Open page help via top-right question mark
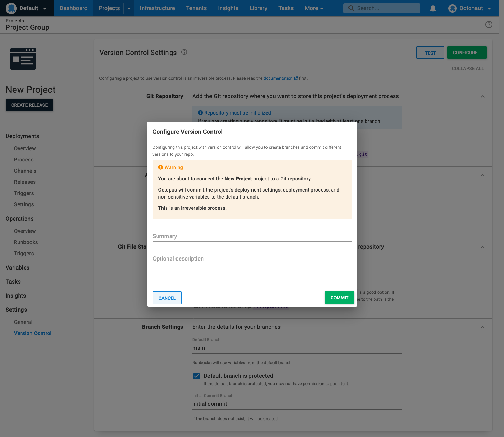The image size is (504, 437). [x=489, y=25]
